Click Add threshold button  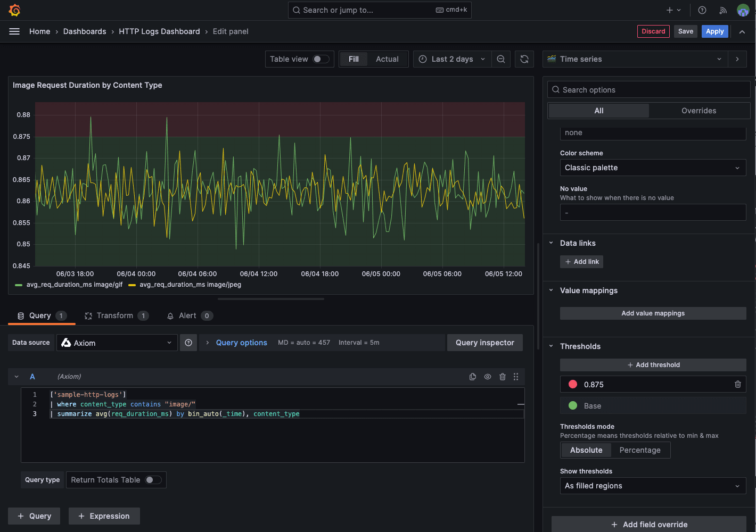(x=653, y=365)
